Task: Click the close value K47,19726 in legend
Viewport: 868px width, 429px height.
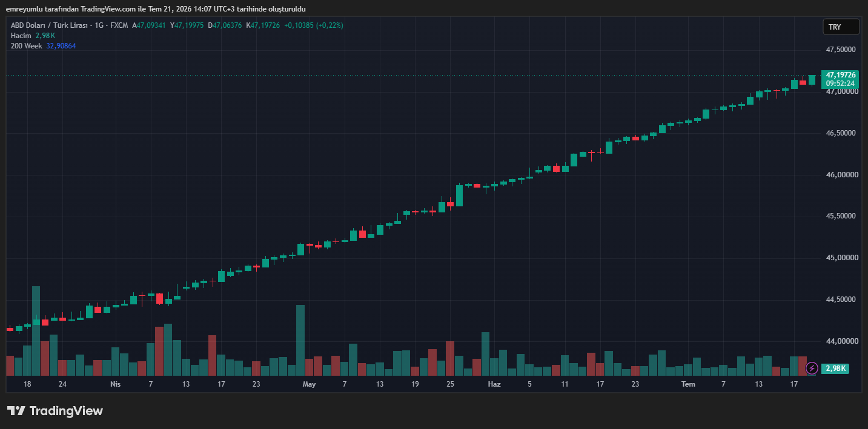Action: [263, 25]
